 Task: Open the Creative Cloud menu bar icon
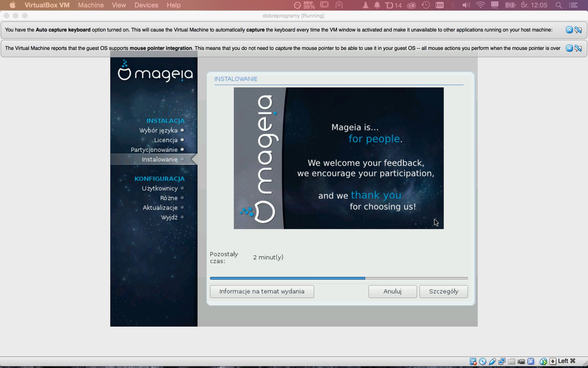(412, 5)
